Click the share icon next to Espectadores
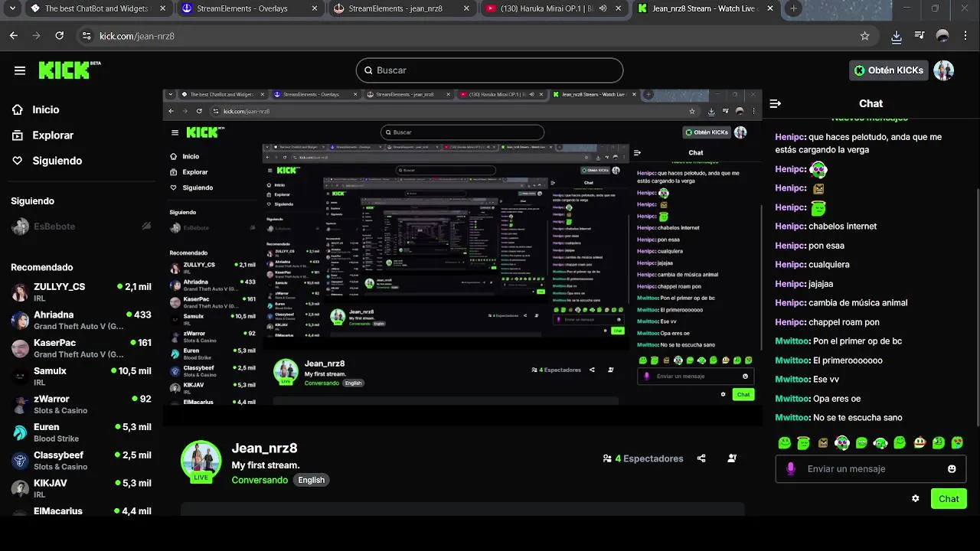Viewport: 980px width, 551px height. click(x=701, y=458)
